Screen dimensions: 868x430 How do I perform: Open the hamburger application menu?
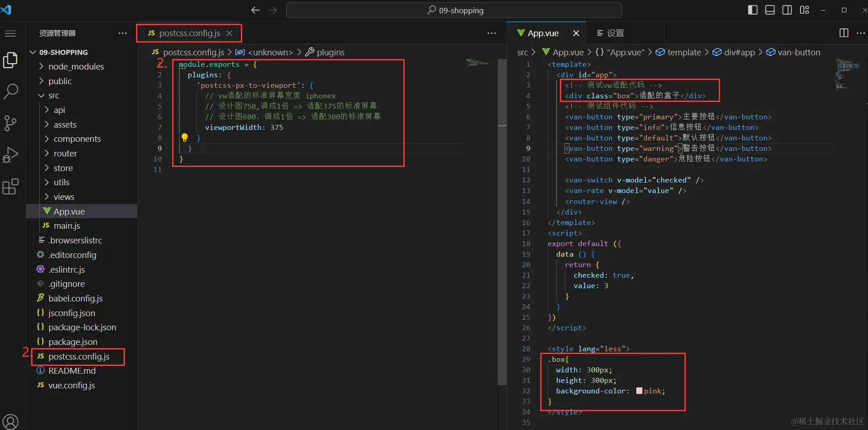coord(10,33)
